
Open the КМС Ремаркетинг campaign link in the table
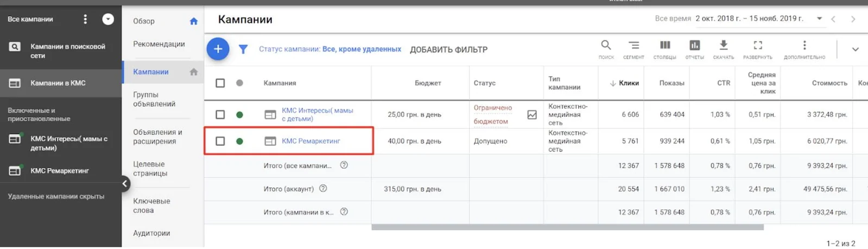tap(311, 141)
